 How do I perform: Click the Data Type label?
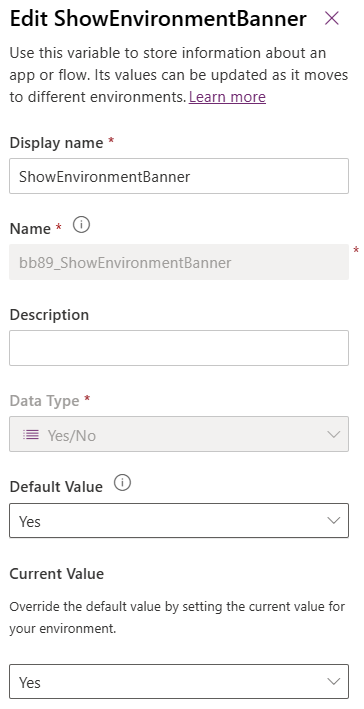44,401
